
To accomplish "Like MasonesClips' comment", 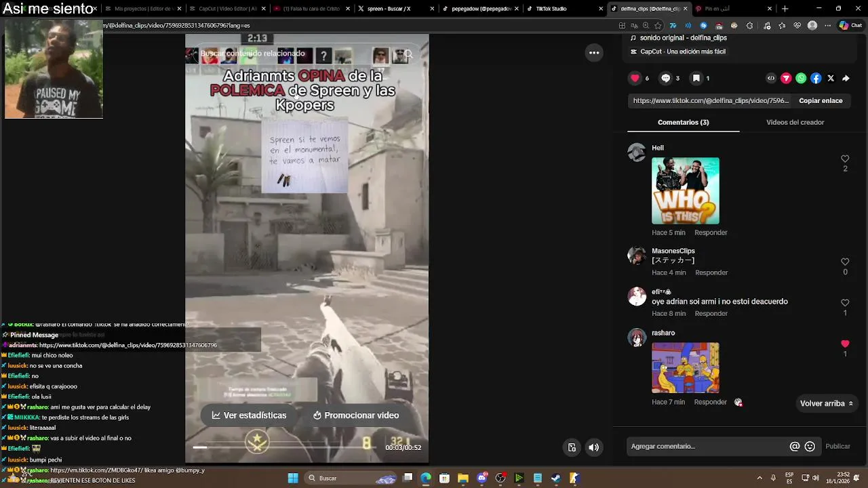I will pos(845,262).
